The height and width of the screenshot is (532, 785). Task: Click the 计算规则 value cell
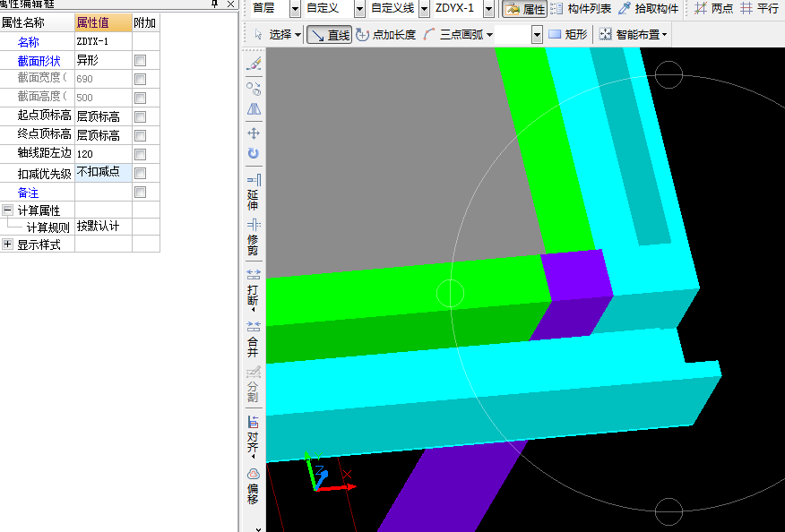pos(104,227)
